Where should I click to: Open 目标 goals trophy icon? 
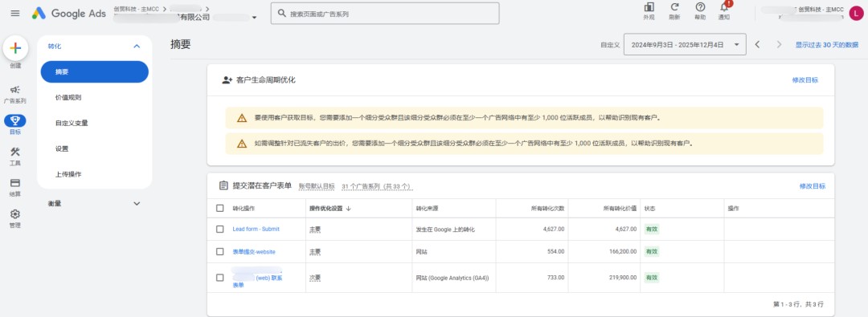pyautogui.click(x=15, y=120)
